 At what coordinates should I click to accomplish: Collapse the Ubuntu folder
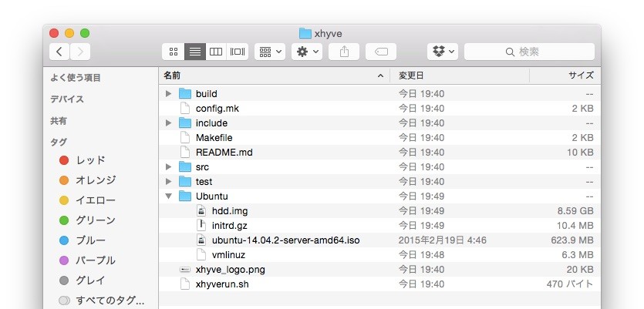[x=168, y=196]
